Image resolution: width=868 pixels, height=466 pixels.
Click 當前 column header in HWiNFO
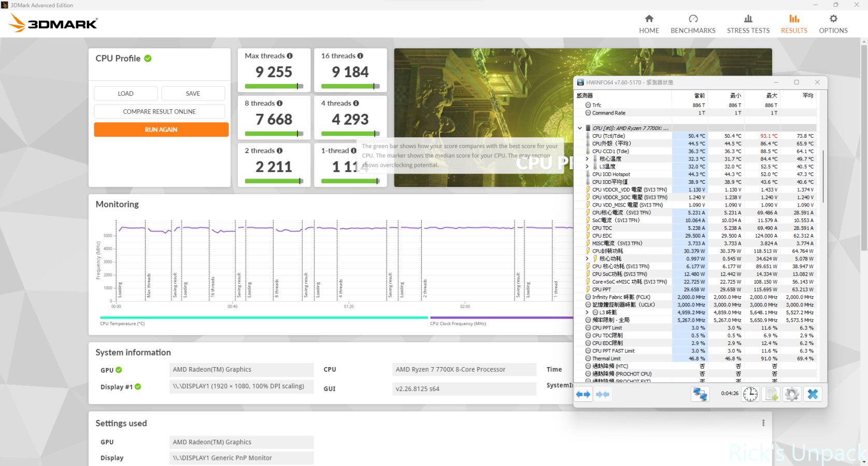coord(690,96)
